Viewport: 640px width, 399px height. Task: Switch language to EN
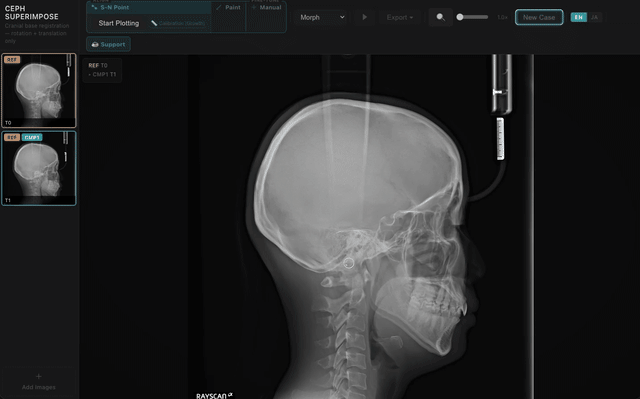tap(578, 17)
